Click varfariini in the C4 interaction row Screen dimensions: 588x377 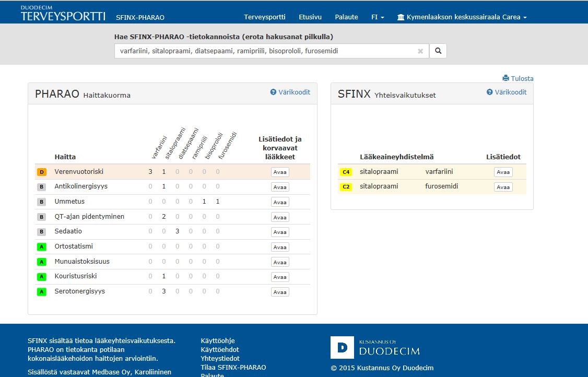tap(439, 171)
